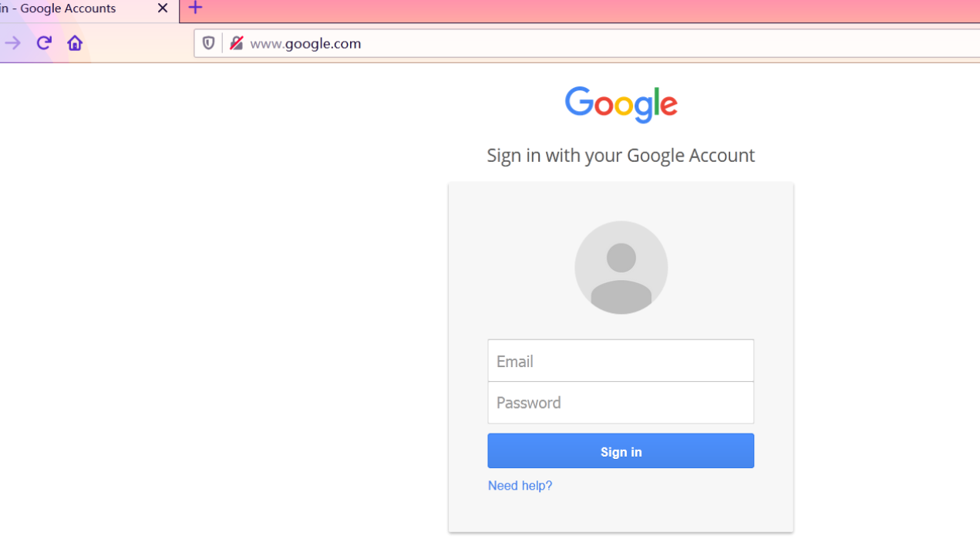This screenshot has height=543, width=980.
Task: Reload the current page
Action: (44, 43)
